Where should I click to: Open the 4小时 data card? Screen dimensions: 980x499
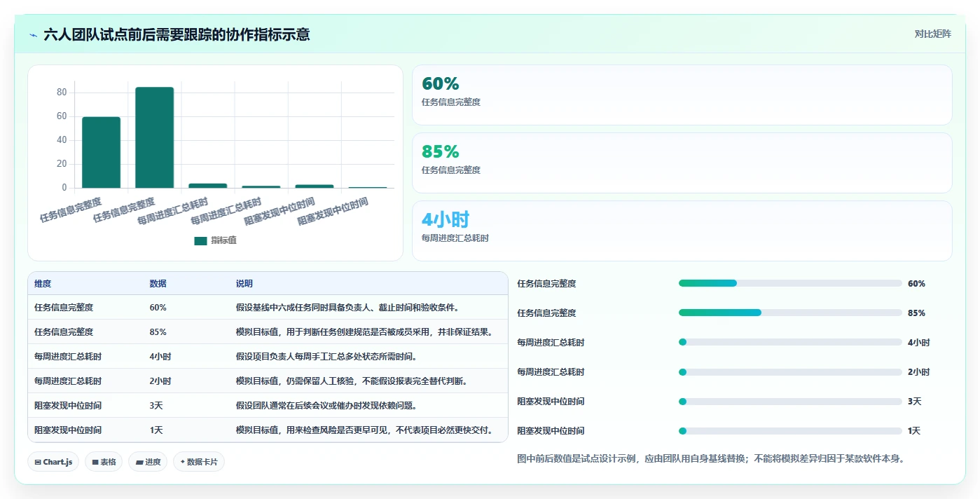point(682,231)
